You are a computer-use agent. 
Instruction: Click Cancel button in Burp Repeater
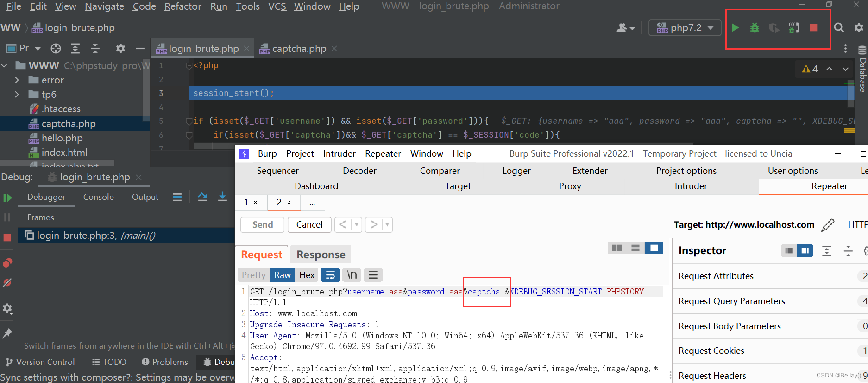pos(309,225)
